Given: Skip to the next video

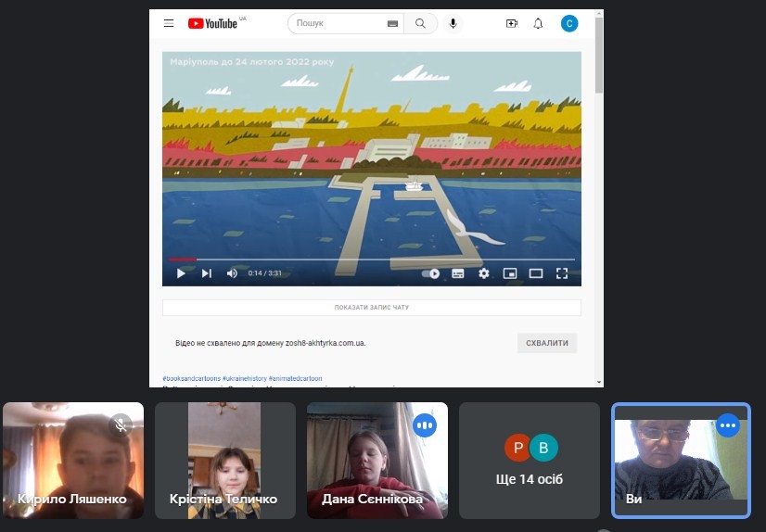Looking at the screenshot, I should (207, 273).
